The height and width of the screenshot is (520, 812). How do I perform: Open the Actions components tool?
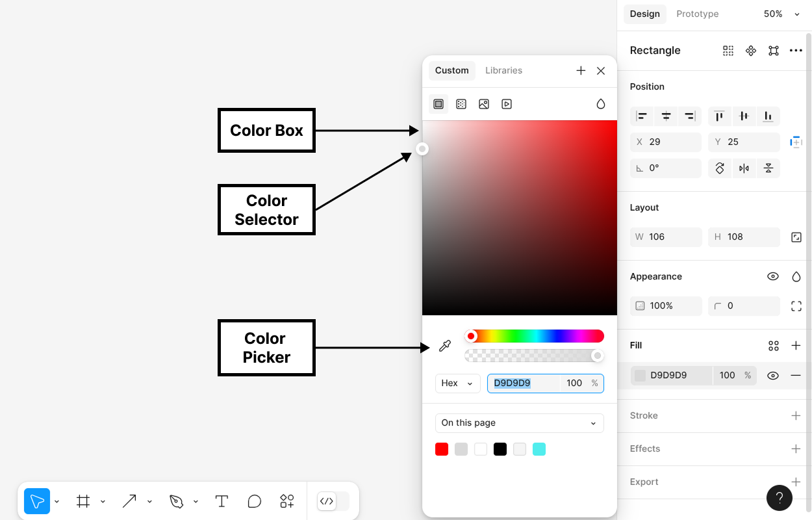point(286,501)
